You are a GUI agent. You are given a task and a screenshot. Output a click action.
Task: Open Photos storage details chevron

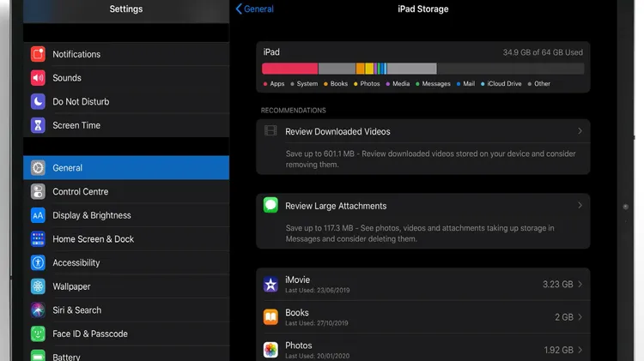coord(580,350)
